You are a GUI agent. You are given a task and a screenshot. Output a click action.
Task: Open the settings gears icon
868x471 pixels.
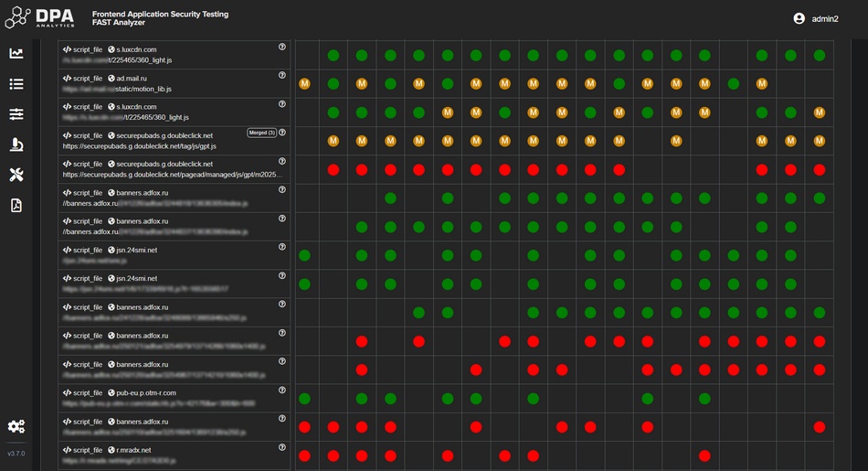point(16,426)
